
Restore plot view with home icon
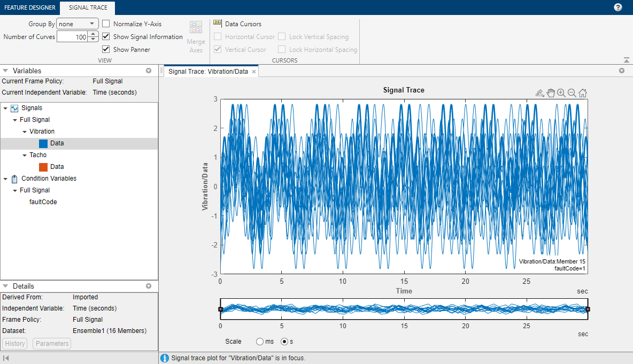(x=583, y=93)
